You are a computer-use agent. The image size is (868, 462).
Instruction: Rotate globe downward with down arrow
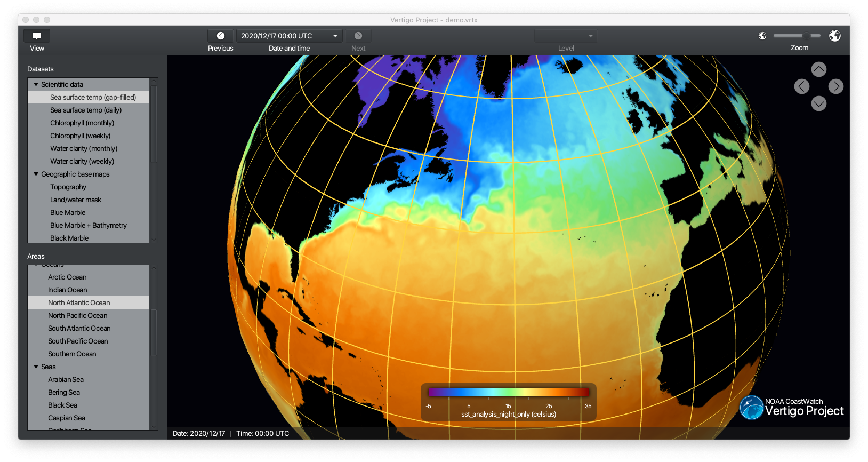(x=818, y=103)
